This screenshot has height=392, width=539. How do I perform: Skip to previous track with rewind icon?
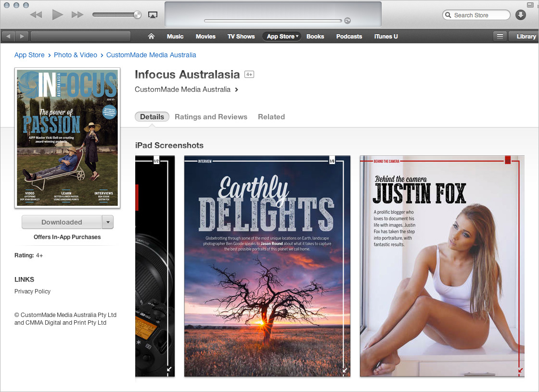36,15
